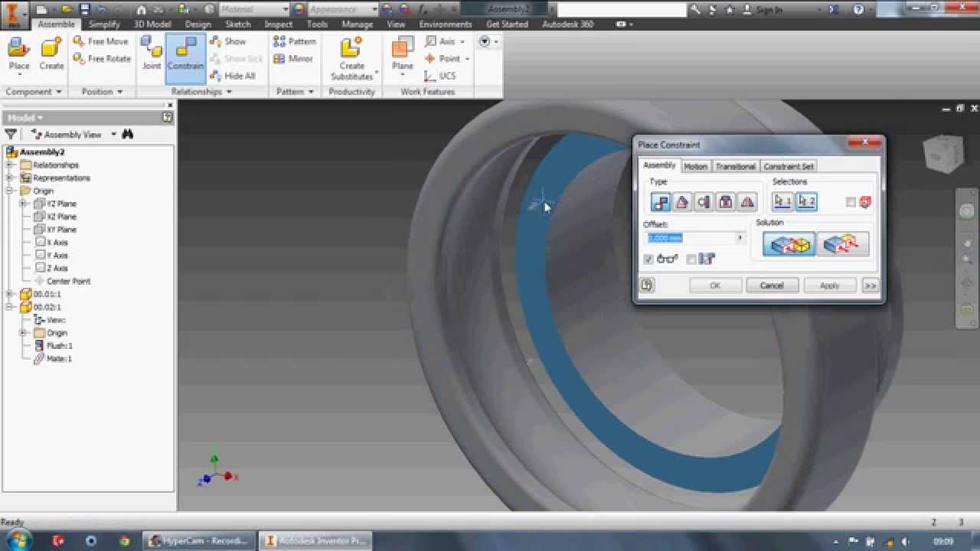Expand the Relationships panel dropdown

click(x=202, y=92)
